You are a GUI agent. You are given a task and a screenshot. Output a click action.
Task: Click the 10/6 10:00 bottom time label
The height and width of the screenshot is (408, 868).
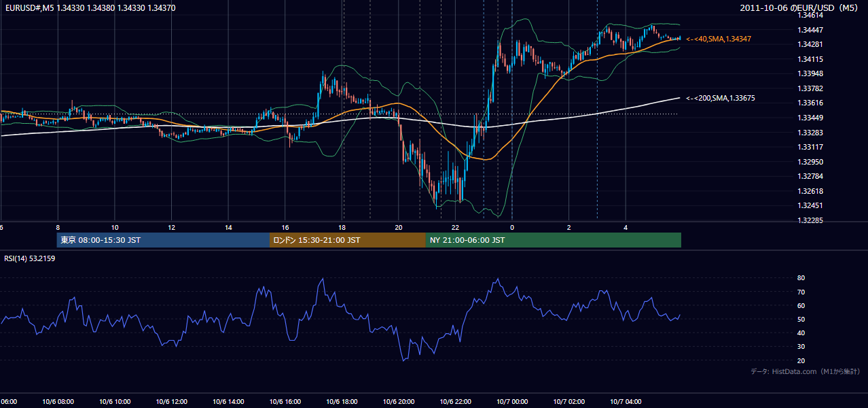coord(115,402)
